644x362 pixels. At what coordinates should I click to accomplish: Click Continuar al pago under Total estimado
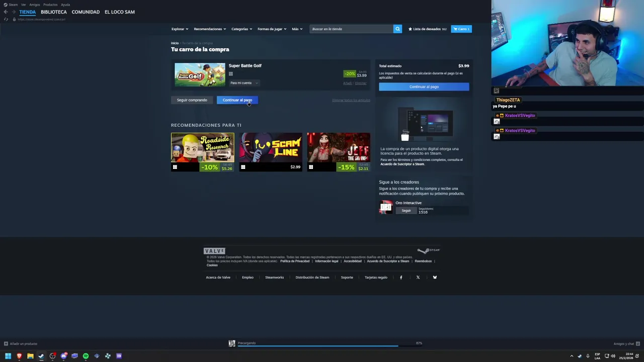pos(424,86)
